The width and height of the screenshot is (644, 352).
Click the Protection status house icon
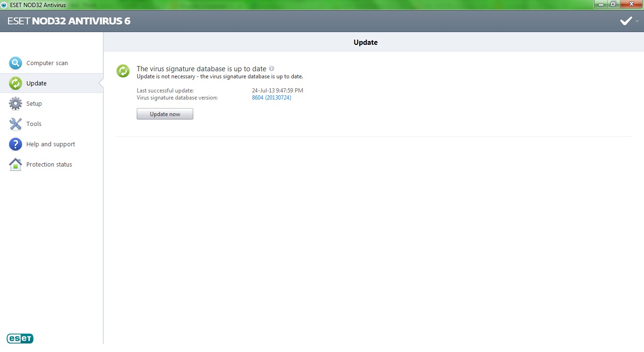16,164
